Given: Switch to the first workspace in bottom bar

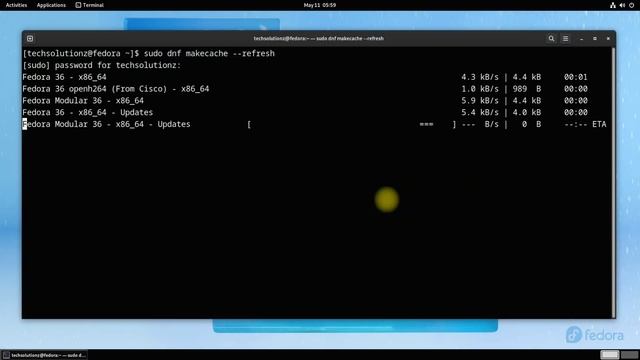Looking at the screenshot, I should pos(610,355).
